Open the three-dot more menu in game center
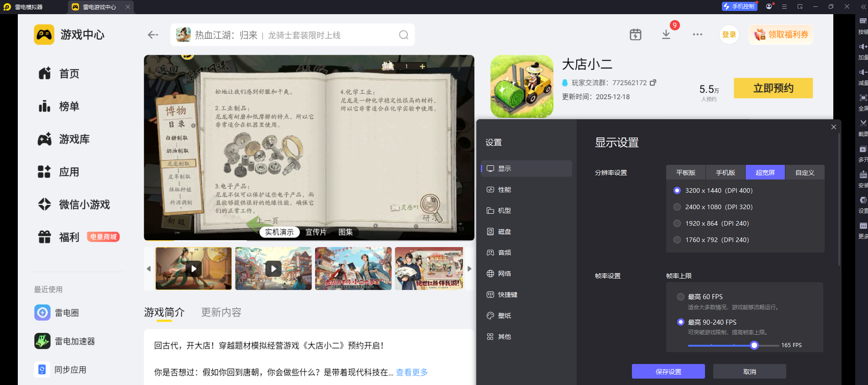Screen dimensions: 868x385 pyautogui.click(x=697, y=35)
